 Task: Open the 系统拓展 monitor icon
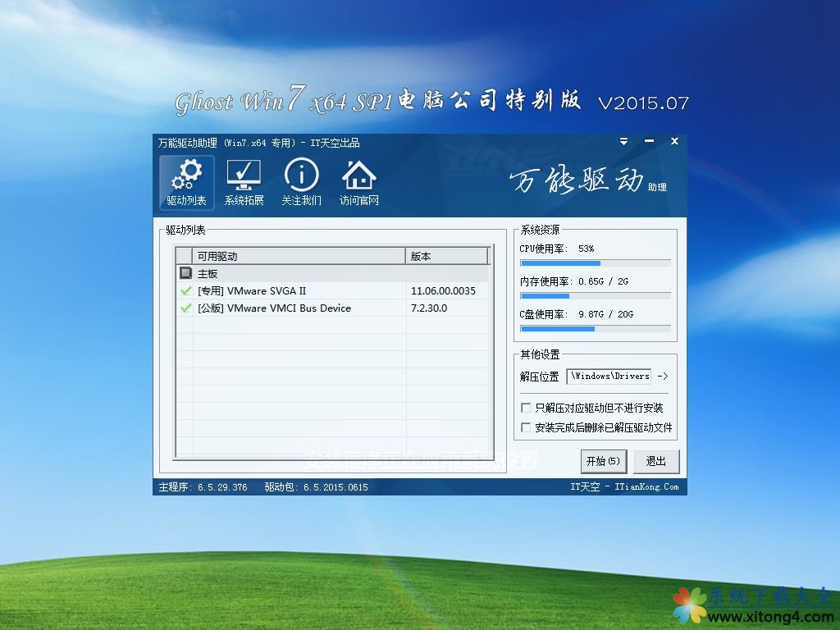click(244, 183)
